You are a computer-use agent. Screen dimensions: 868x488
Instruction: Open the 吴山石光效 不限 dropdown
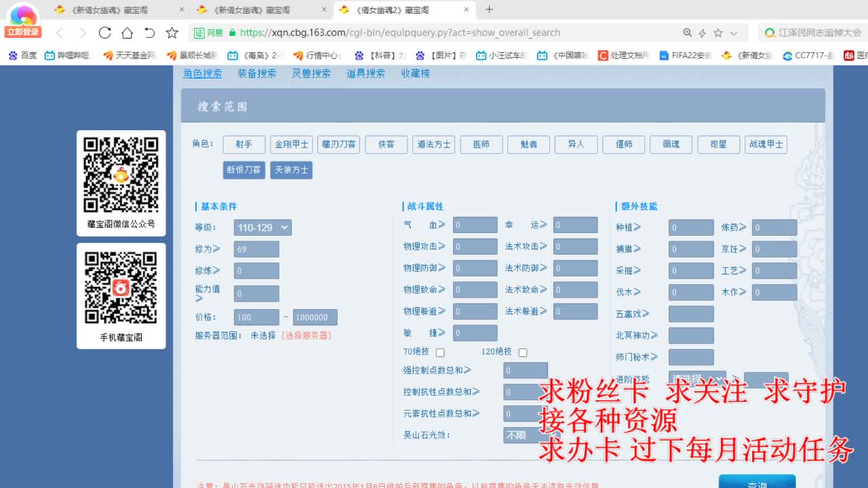pos(522,436)
